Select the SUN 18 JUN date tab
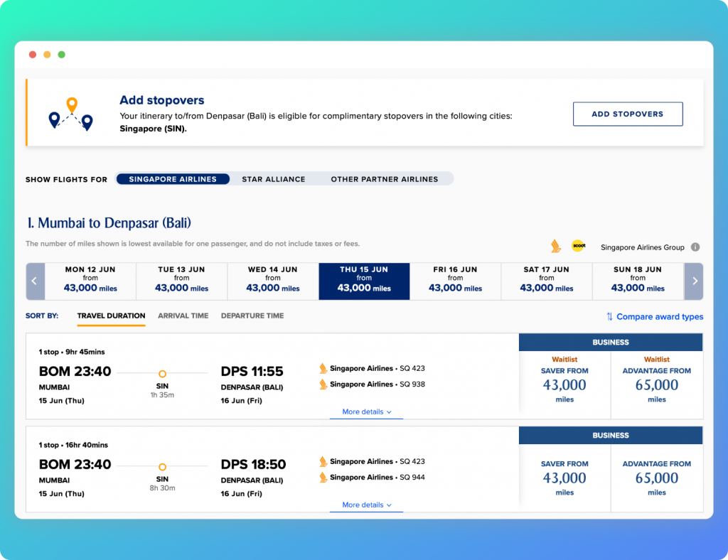 click(x=638, y=281)
